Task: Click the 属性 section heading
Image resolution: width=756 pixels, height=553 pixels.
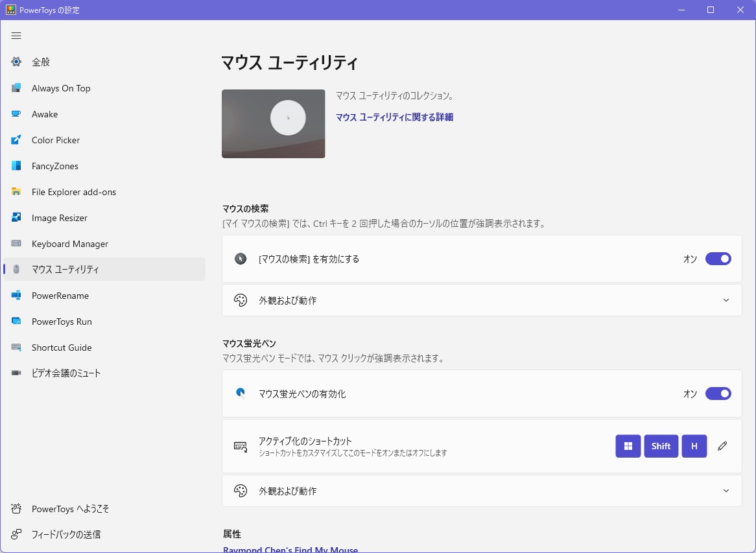Action: point(232,534)
